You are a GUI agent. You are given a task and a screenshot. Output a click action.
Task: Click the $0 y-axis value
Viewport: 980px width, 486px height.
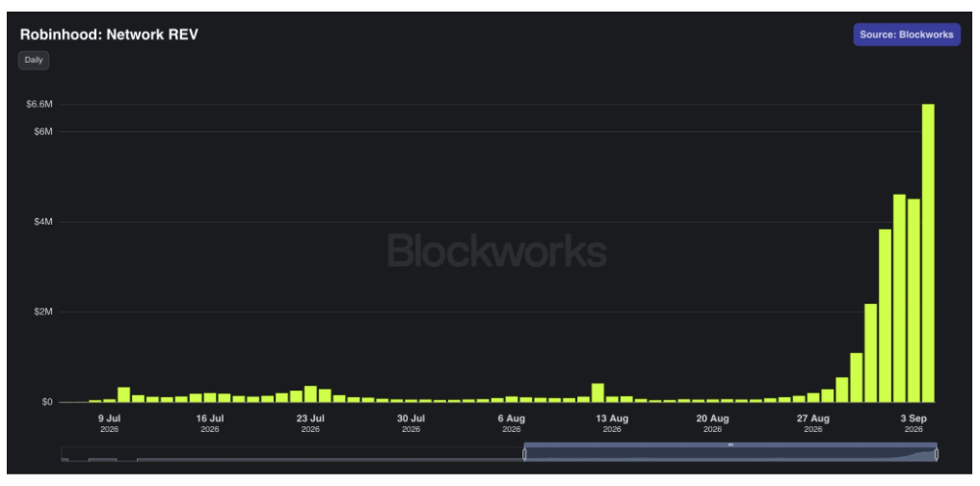[x=47, y=402]
